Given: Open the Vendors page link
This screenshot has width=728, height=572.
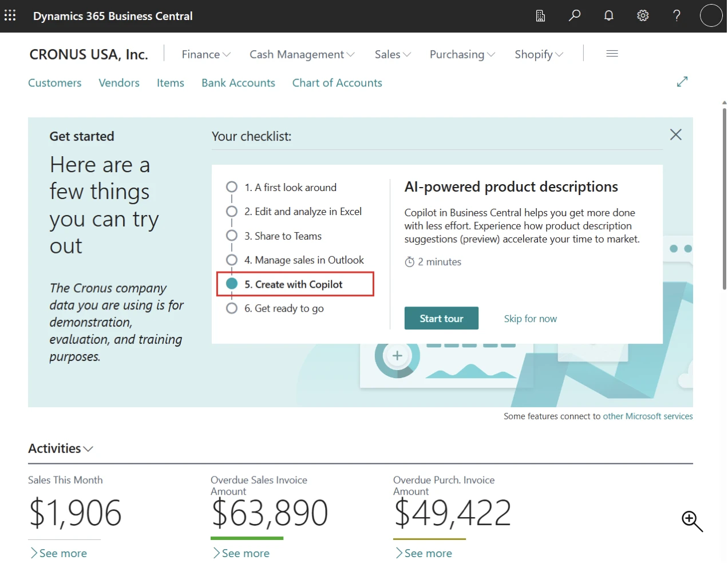Looking at the screenshot, I should click(x=119, y=83).
